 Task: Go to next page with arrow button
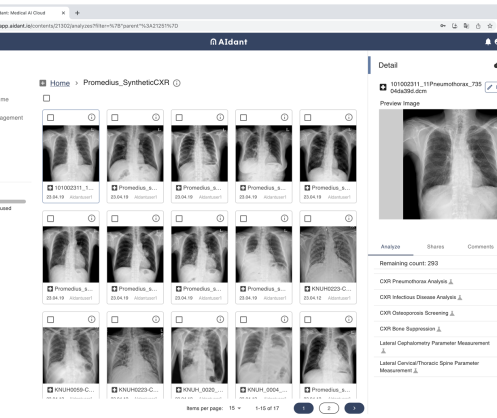coord(354,408)
